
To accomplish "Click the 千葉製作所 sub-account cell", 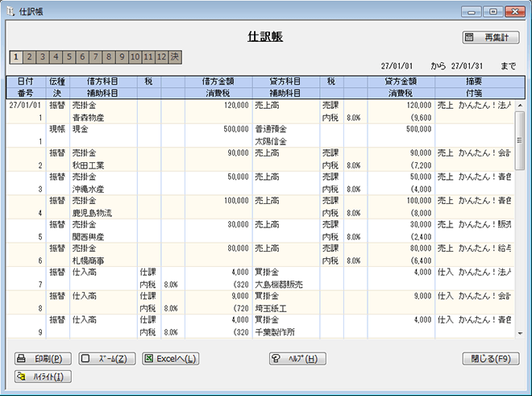I will [x=275, y=331].
